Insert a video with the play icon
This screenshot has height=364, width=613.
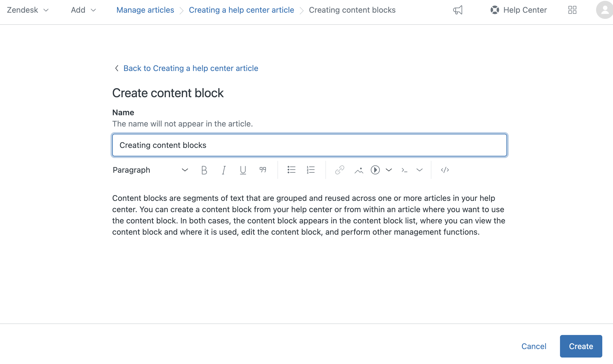[375, 170]
